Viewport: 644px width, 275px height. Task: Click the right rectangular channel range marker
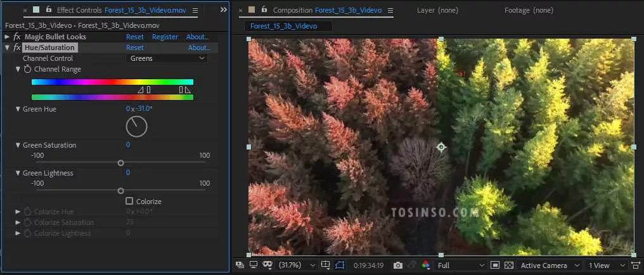[181, 89]
